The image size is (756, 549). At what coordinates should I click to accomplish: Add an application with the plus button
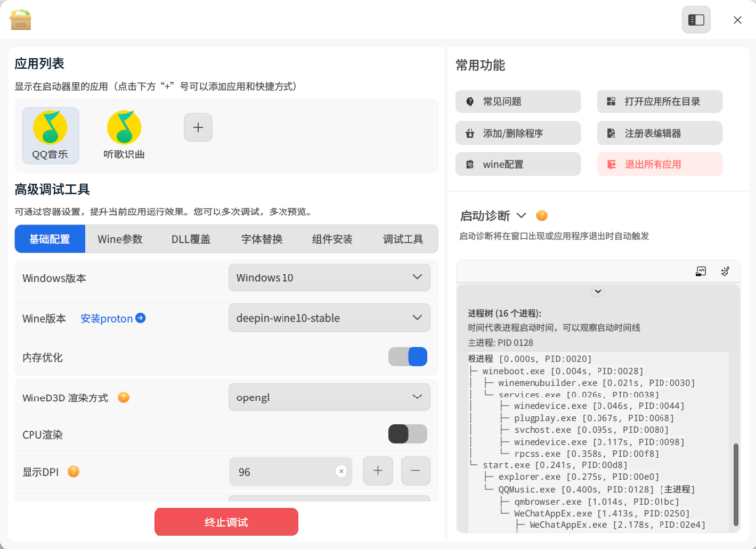(198, 128)
